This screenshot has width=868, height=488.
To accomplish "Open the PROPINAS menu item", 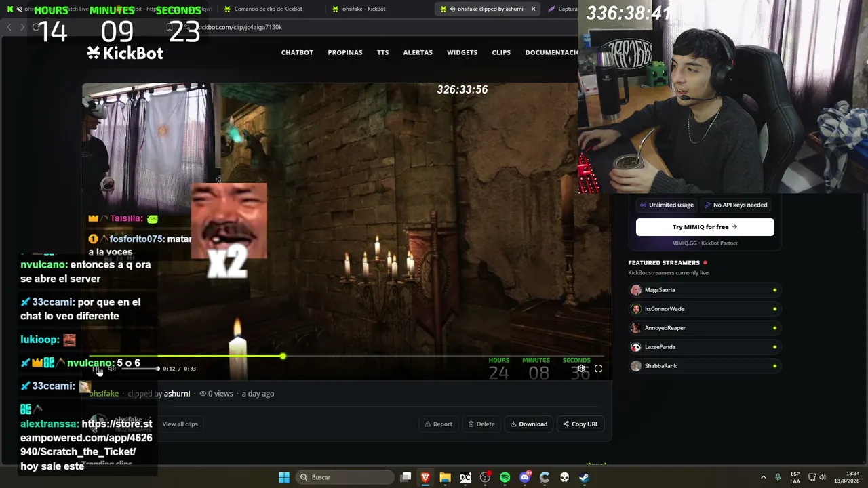I will click(x=345, y=52).
